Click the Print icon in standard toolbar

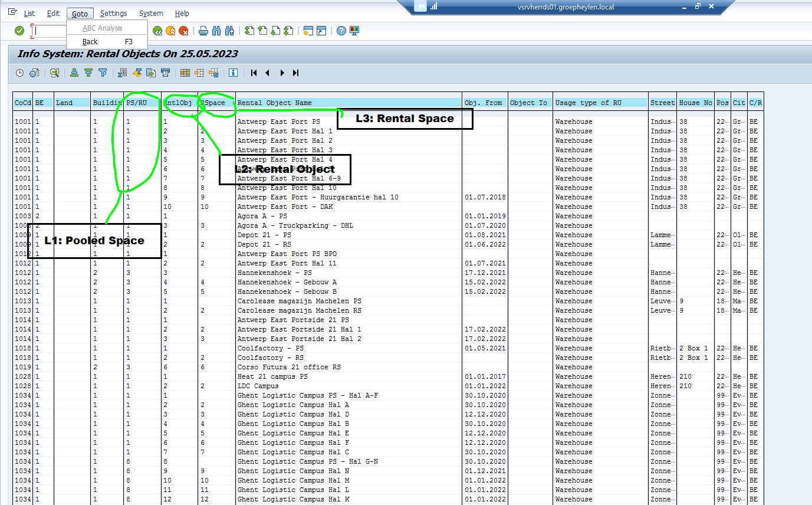click(203, 31)
